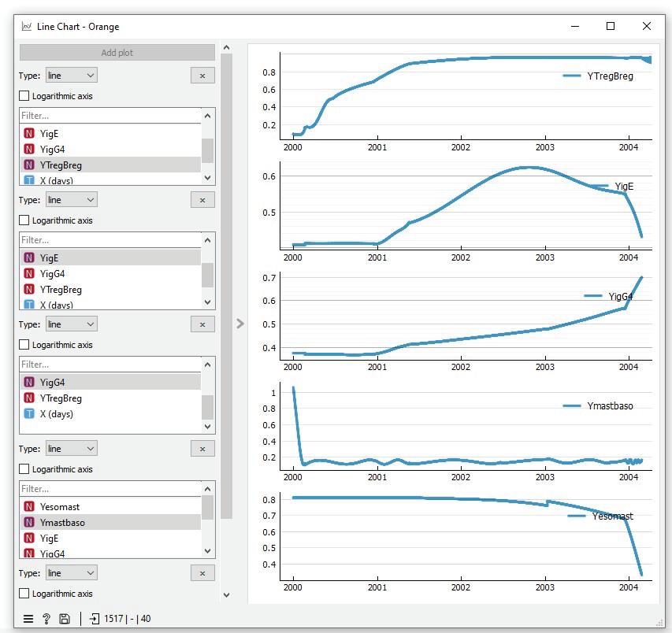Viewport: 672px width, 633px height.
Task: Remove the YigG4 plot with x button
Action: coord(202,324)
